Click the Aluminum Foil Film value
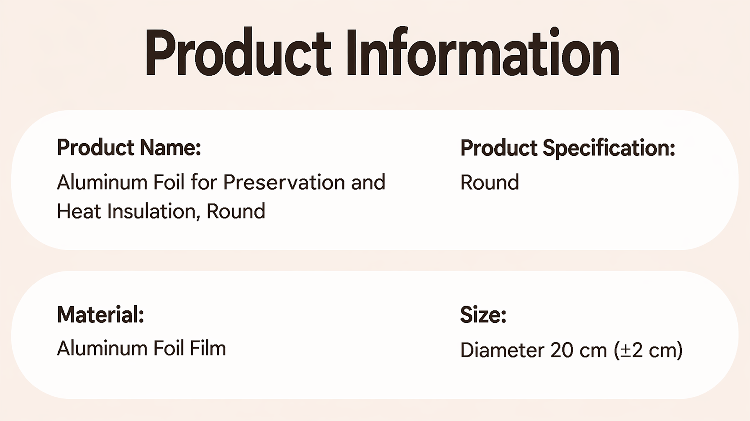750x421 pixels. coord(141,348)
